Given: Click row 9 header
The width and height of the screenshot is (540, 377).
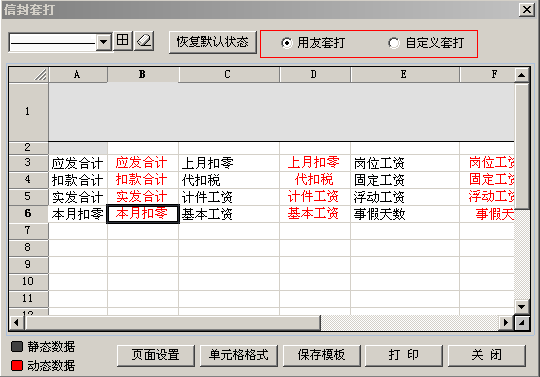Looking at the screenshot, I should point(29,264).
